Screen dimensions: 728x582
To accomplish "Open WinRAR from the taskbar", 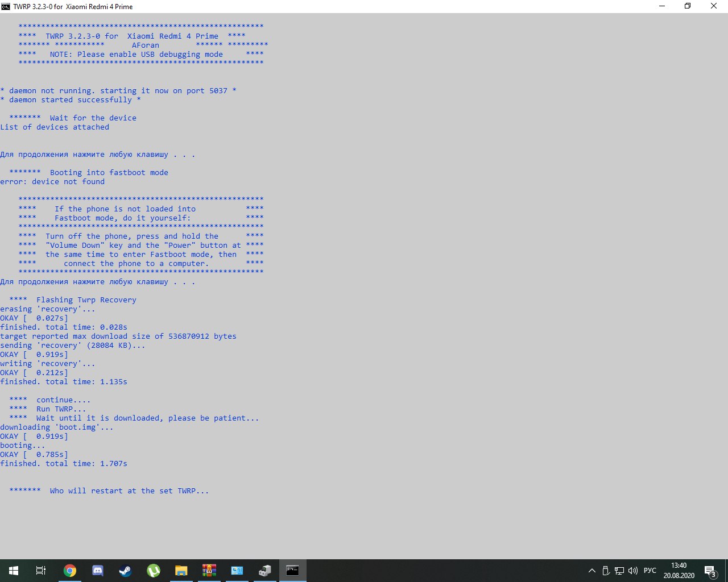I will 209,571.
